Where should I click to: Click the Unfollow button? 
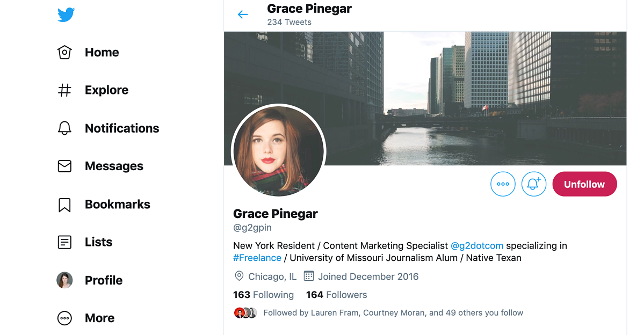tap(584, 184)
